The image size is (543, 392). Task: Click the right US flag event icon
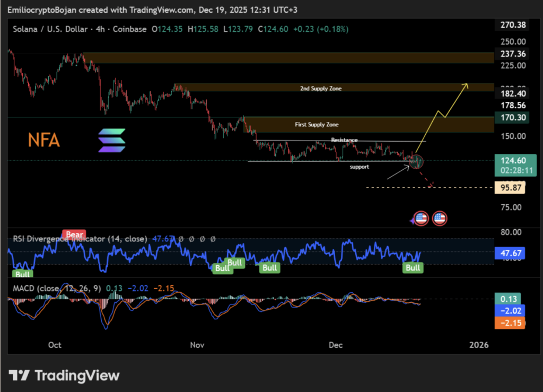(439, 218)
